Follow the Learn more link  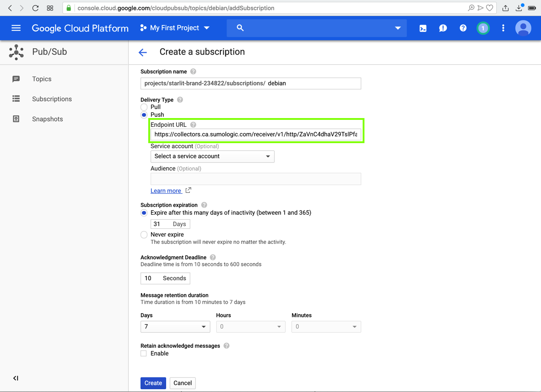coord(166,191)
